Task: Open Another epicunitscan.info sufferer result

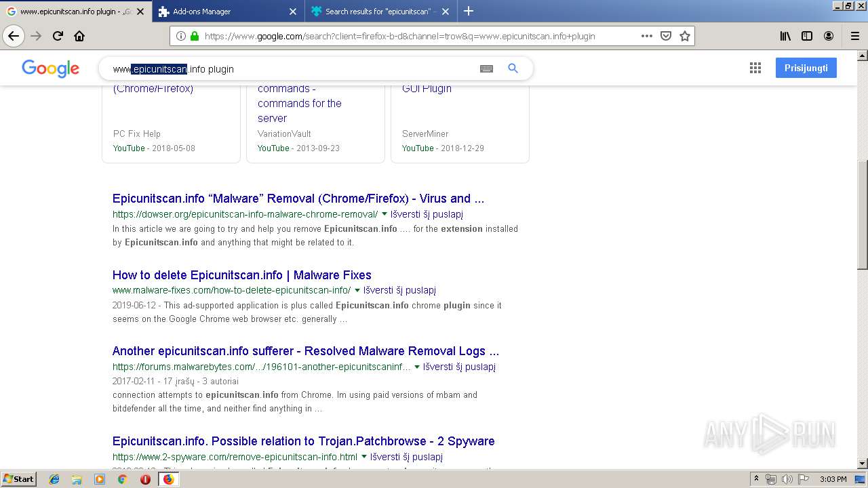Action: (306, 351)
